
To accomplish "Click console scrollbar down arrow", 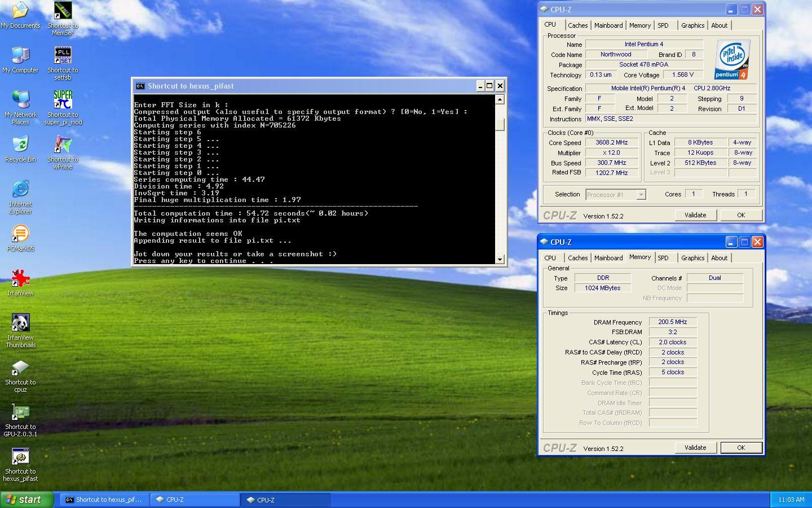I will click(500, 259).
